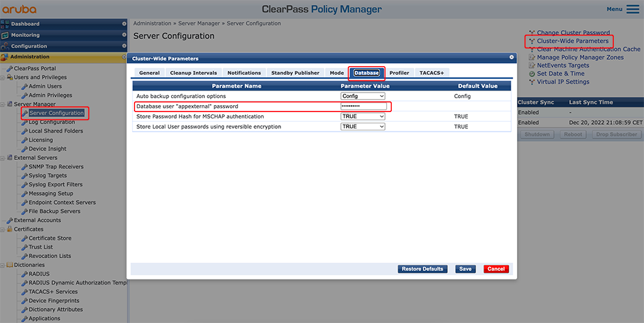Screen dimensions: 644x323
Task: Open the Notifications tab
Action: 244,73
